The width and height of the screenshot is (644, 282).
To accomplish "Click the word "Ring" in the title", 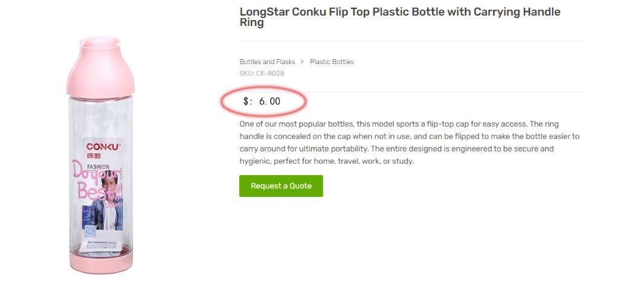I will [251, 23].
